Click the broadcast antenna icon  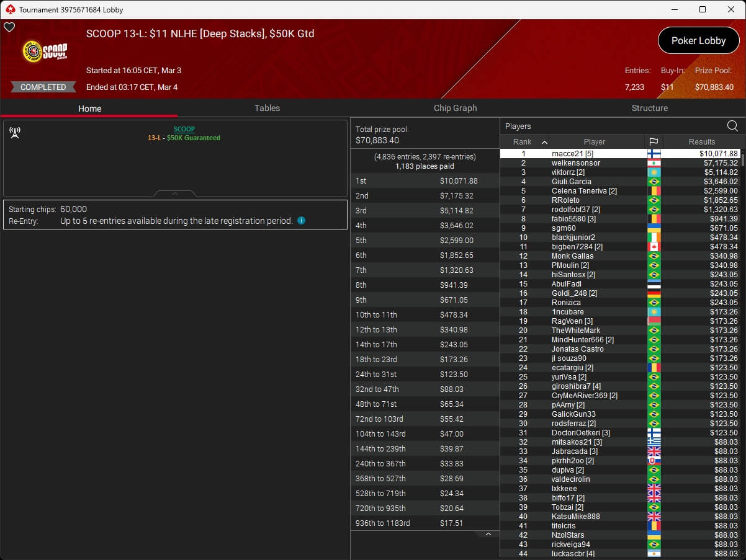tap(15, 133)
